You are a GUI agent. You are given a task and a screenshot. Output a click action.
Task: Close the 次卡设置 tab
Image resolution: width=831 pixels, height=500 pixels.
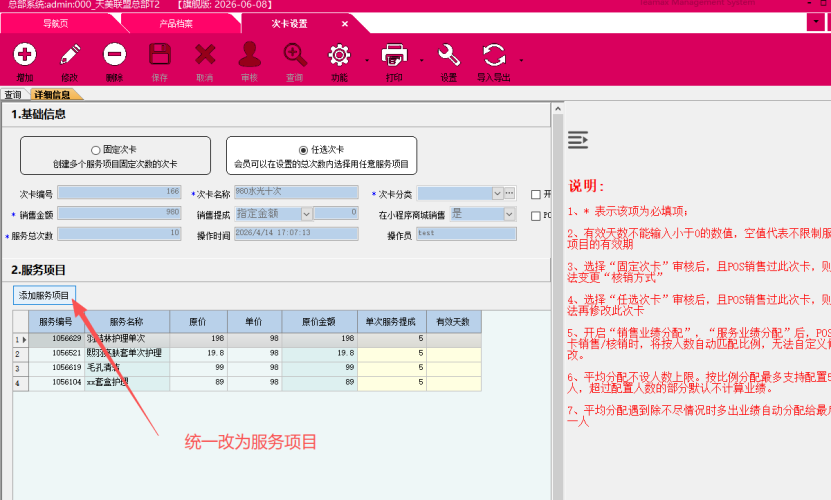(x=344, y=24)
